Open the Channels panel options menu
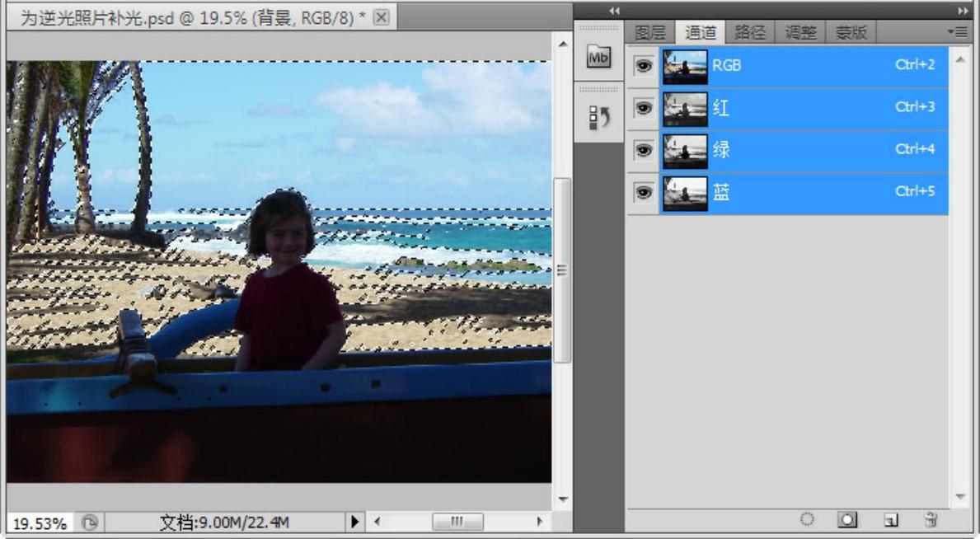The height and width of the screenshot is (539, 980). (959, 32)
